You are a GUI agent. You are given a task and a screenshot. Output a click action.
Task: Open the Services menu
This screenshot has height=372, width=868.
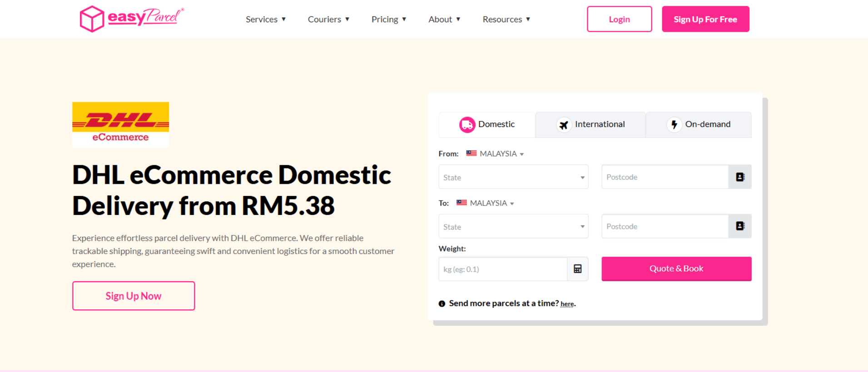(266, 19)
